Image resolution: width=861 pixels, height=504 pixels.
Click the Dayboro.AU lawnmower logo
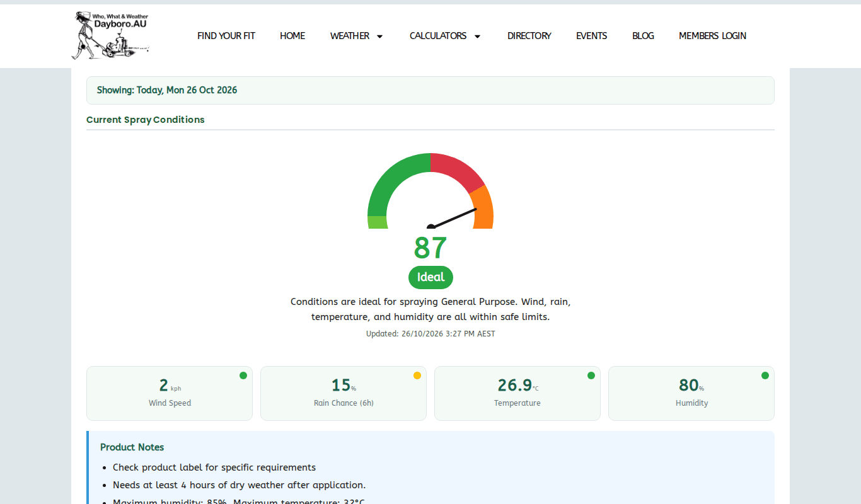click(111, 36)
